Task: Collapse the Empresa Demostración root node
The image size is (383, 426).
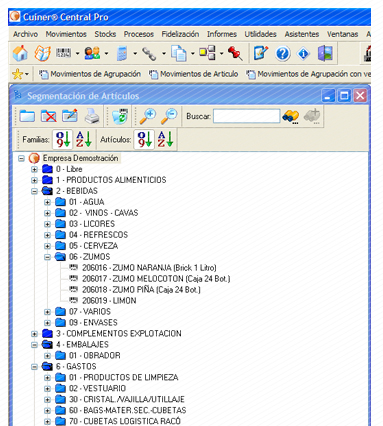Action: (x=21, y=158)
